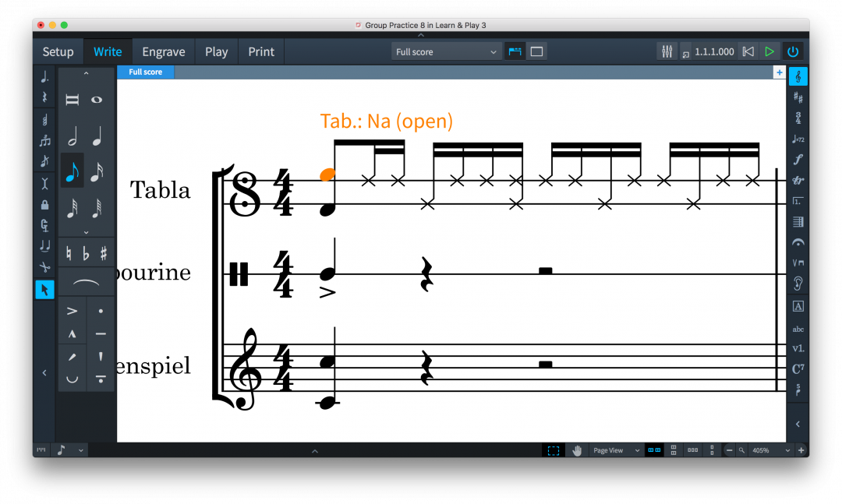Image resolution: width=842 pixels, height=504 pixels.
Task: Select the Full score tab
Action: pos(146,72)
